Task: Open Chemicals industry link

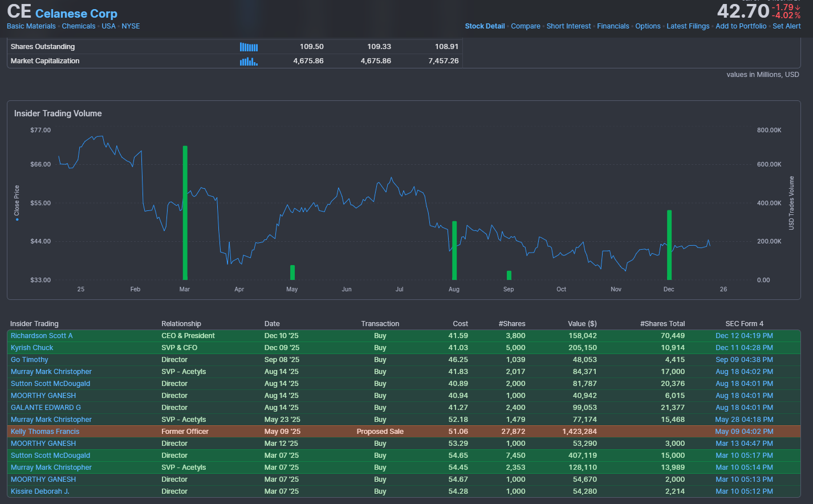Action: click(x=79, y=26)
